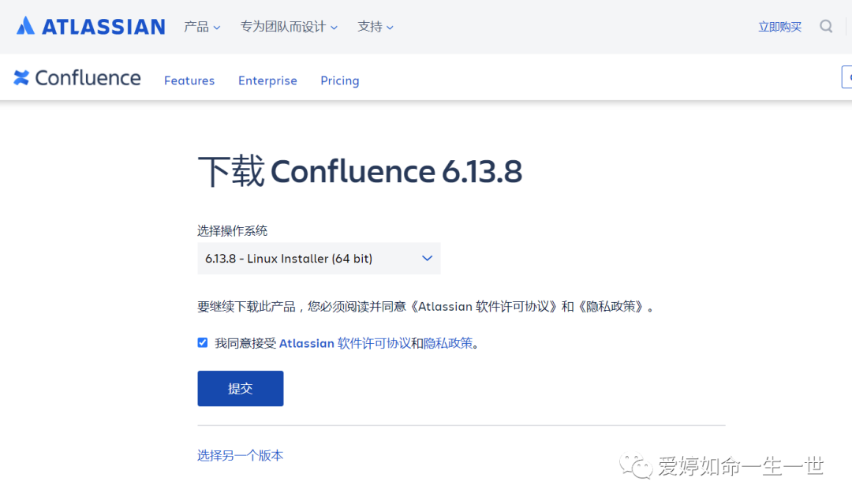Image resolution: width=852 pixels, height=504 pixels.
Task: Open the Enterprise tab
Action: pos(267,80)
